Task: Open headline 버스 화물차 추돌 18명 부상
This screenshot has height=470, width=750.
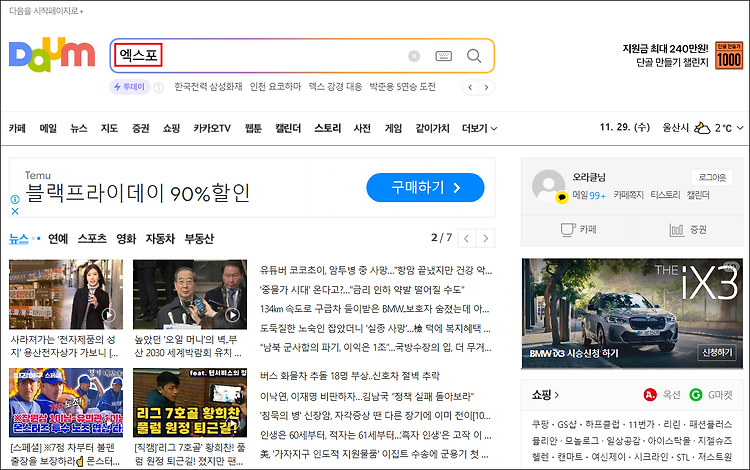Action: [x=350, y=376]
